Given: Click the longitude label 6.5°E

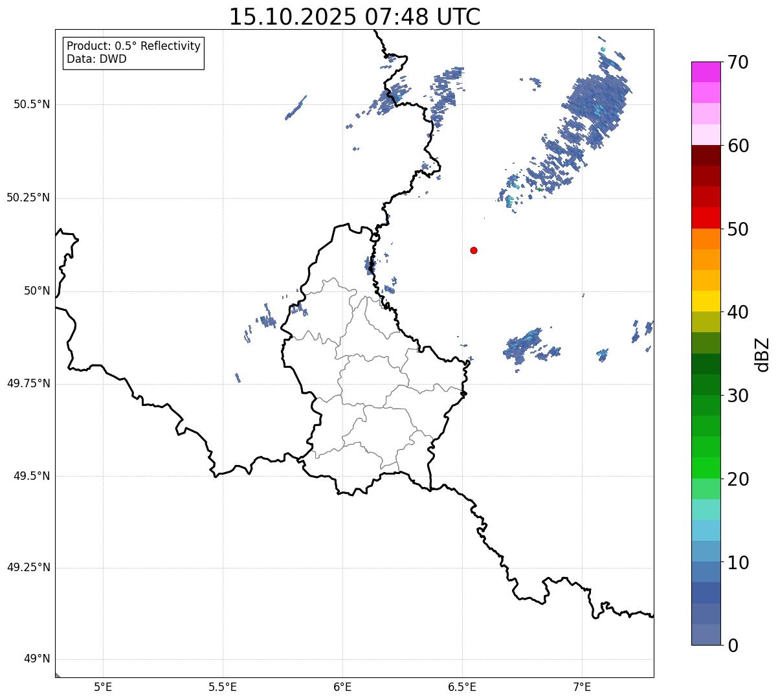Looking at the screenshot, I should pyautogui.click(x=462, y=687).
